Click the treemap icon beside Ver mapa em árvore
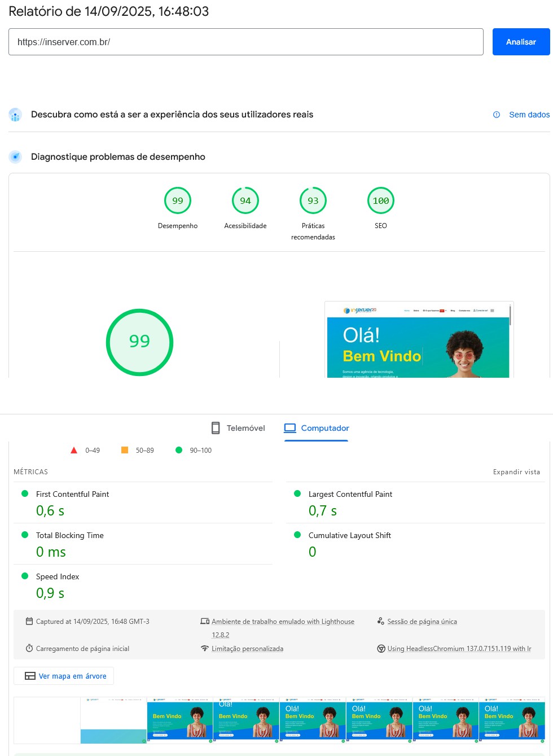 pyautogui.click(x=30, y=676)
